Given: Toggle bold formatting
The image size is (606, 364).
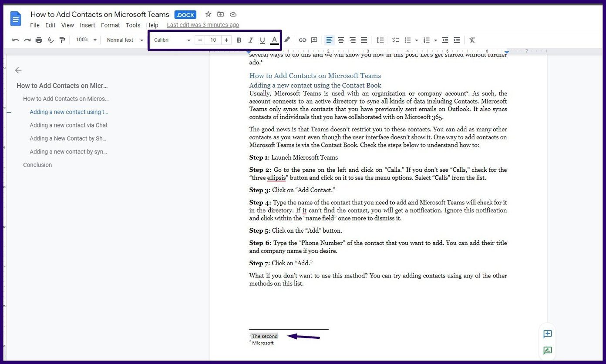Looking at the screenshot, I should click(x=239, y=40).
